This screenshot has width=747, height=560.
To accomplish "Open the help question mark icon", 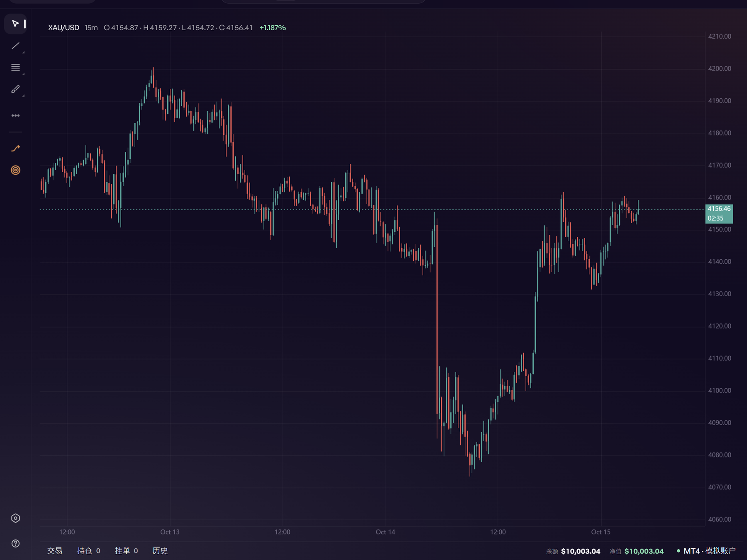I will tap(15, 543).
